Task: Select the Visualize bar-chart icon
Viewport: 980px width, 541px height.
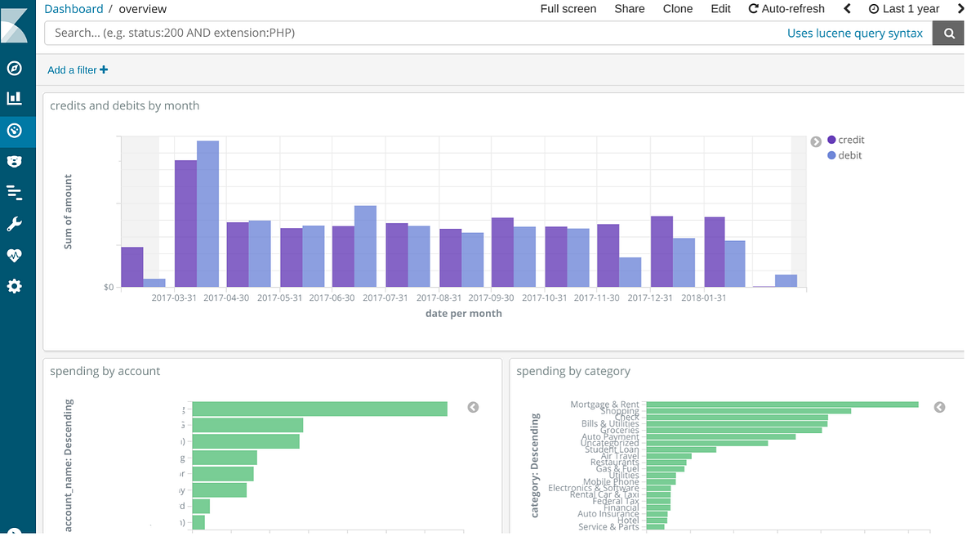Action: [x=16, y=97]
